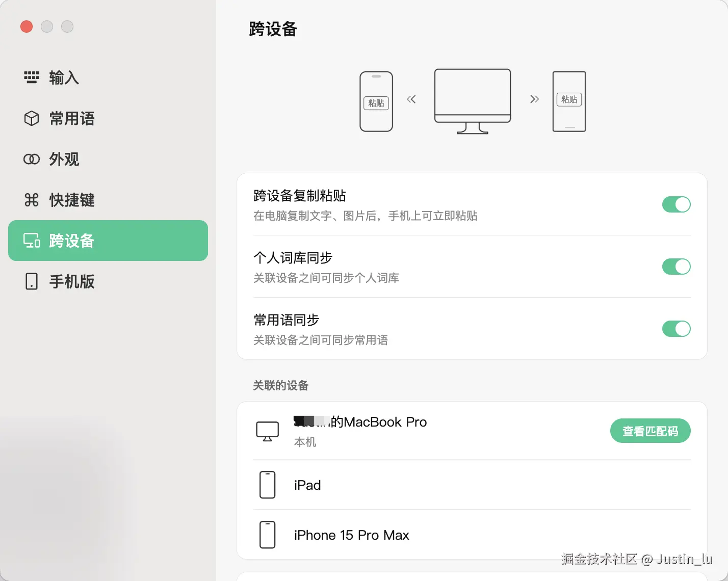
Task: Click the overlapping circles icon beside 外观
Action: click(32, 159)
